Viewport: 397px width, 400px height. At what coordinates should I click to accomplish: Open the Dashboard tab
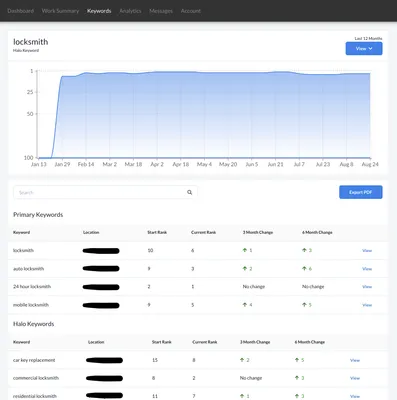[x=21, y=11]
